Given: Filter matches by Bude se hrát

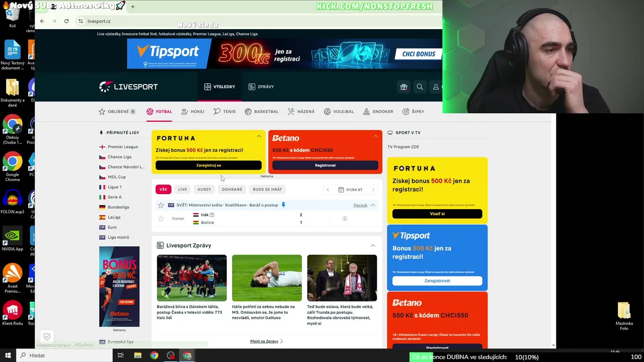Looking at the screenshot, I should [x=267, y=190].
